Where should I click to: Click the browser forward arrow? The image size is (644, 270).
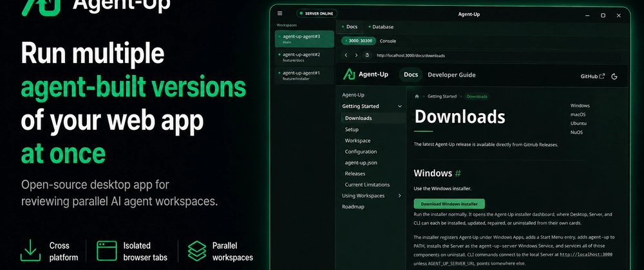[356, 55]
